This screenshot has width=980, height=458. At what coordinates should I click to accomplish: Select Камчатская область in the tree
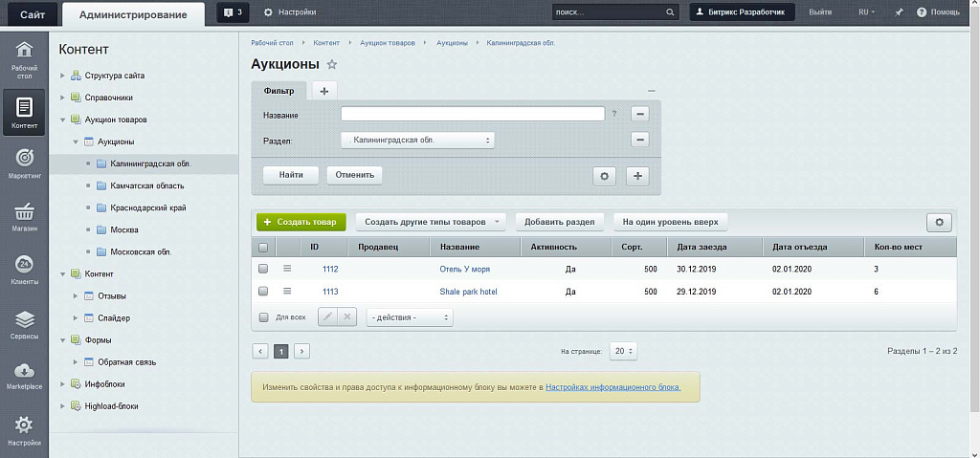147,185
